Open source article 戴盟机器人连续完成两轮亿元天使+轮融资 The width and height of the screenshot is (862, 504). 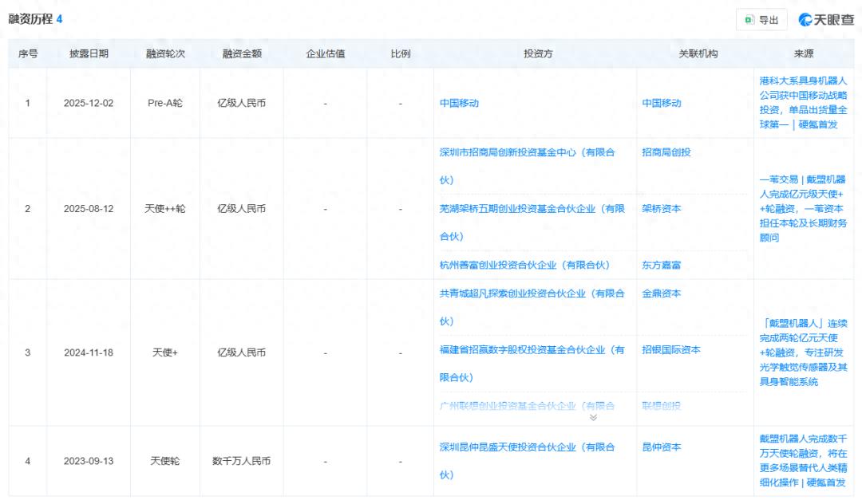[x=803, y=352]
